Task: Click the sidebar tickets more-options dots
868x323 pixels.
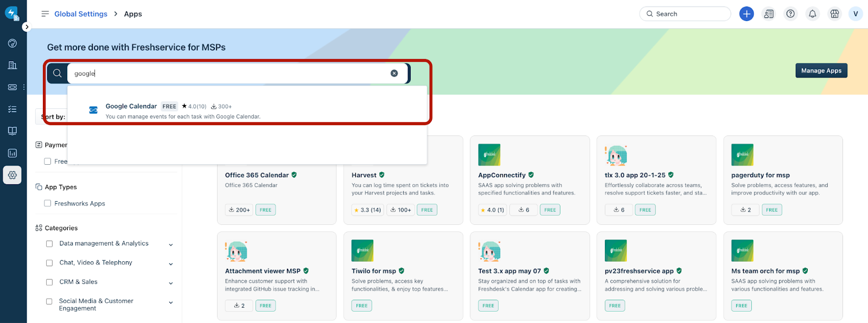Action: click(x=24, y=87)
